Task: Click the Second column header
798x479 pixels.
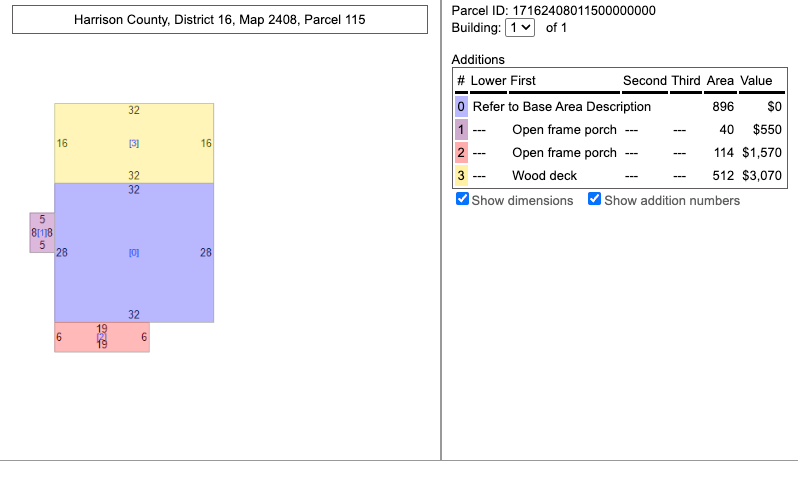Action: pyautogui.click(x=645, y=80)
